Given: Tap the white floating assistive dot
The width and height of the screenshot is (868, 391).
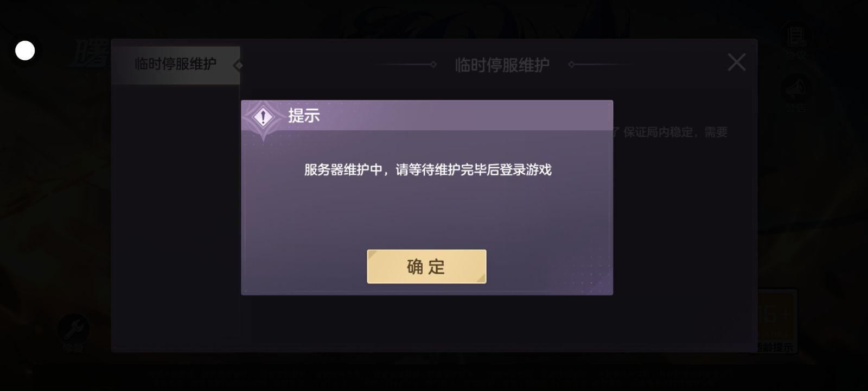Looking at the screenshot, I should [x=25, y=51].
